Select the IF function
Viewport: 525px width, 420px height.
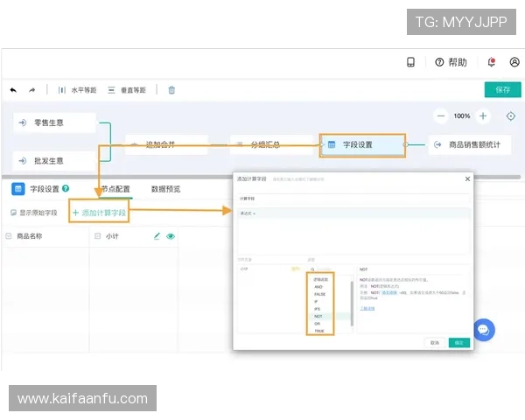tap(316, 302)
